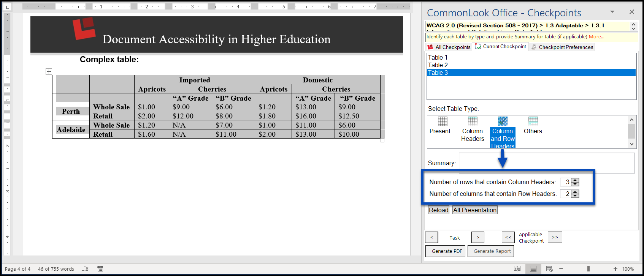Select the Others table type

[x=533, y=126]
